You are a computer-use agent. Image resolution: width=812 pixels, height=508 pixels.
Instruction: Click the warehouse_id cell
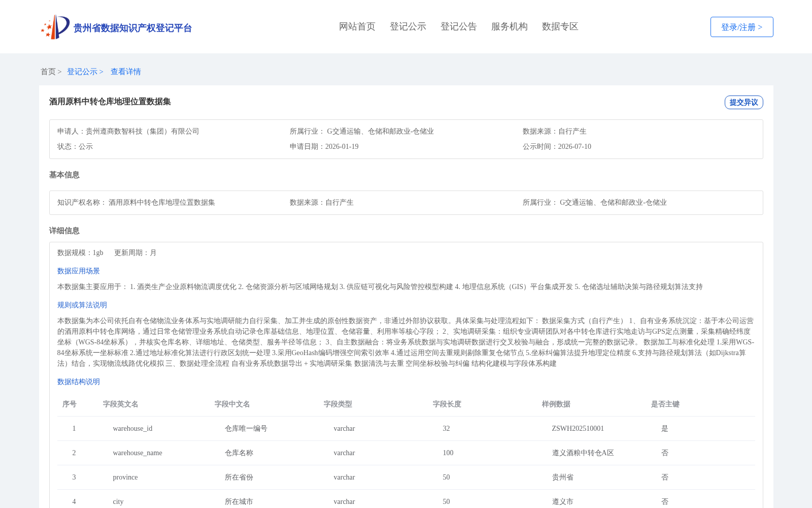(x=132, y=428)
